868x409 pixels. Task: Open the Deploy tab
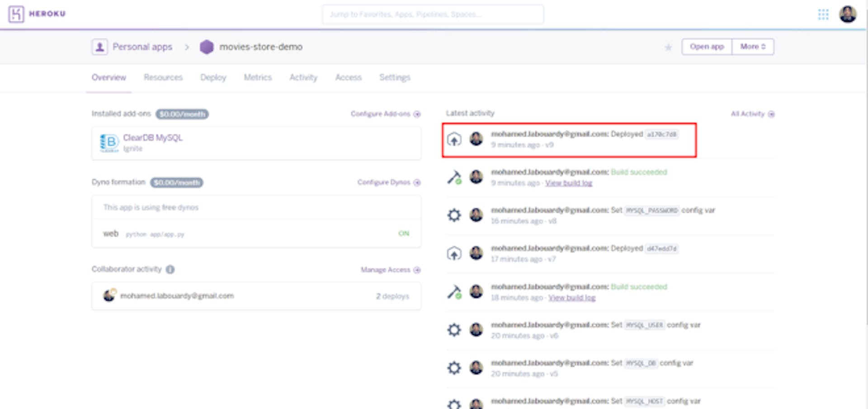tap(213, 78)
